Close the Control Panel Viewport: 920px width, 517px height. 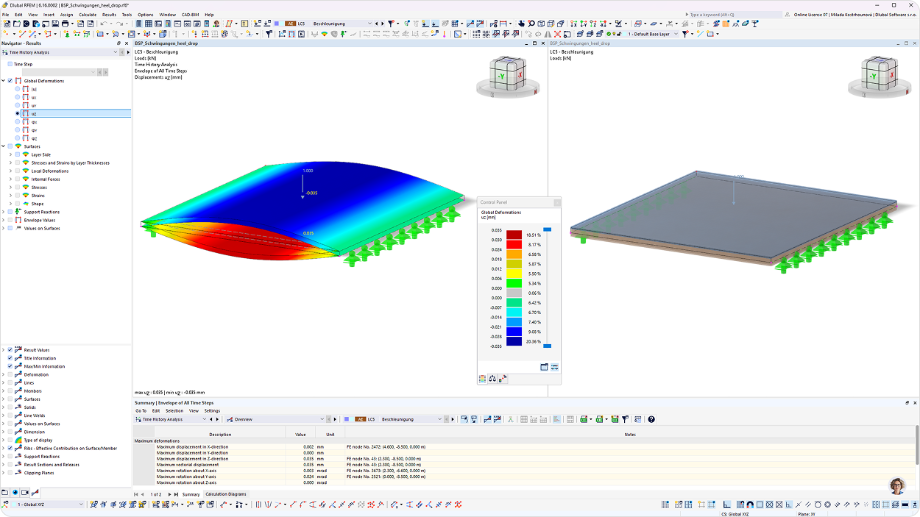click(557, 202)
